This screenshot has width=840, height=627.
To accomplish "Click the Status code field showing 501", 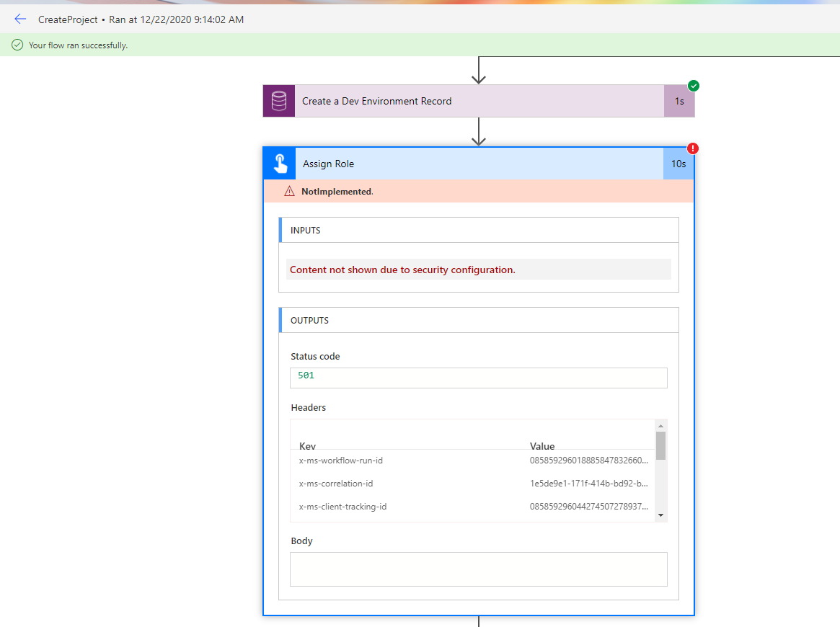I will coord(478,378).
